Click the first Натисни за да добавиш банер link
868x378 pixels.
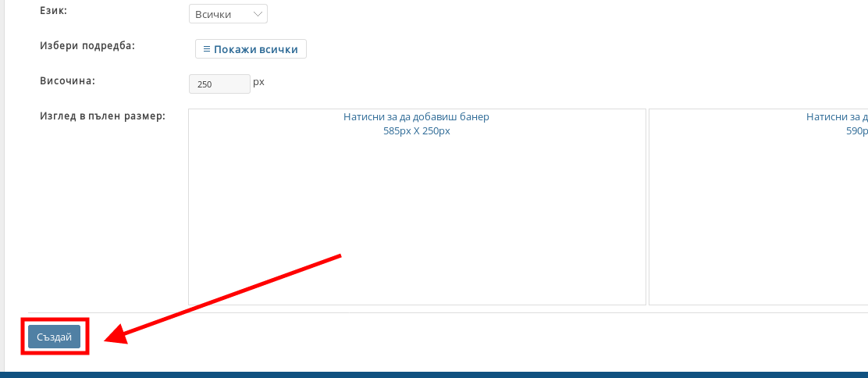[416, 117]
